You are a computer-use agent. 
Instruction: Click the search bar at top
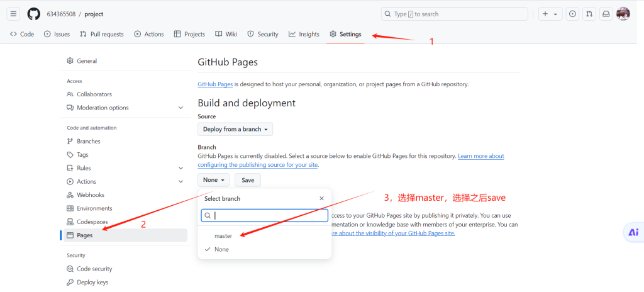pyautogui.click(x=454, y=14)
